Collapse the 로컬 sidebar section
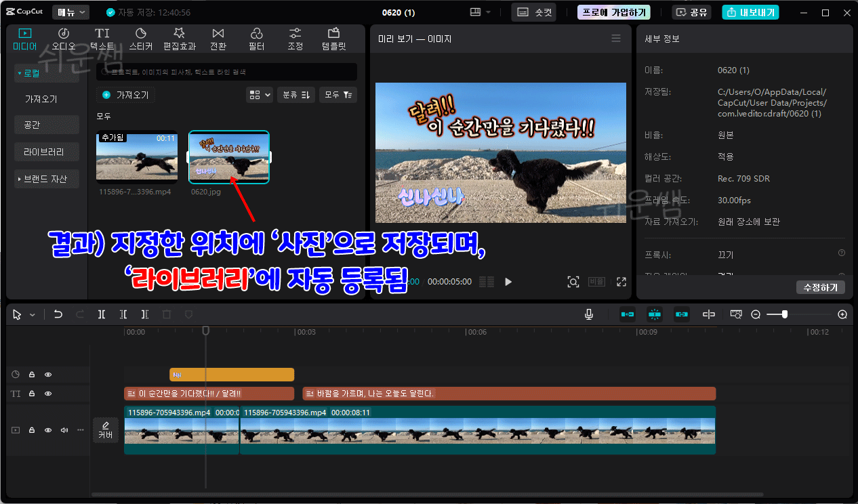Image resolution: width=858 pixels, height=504 pixels. tap(47, 73)
